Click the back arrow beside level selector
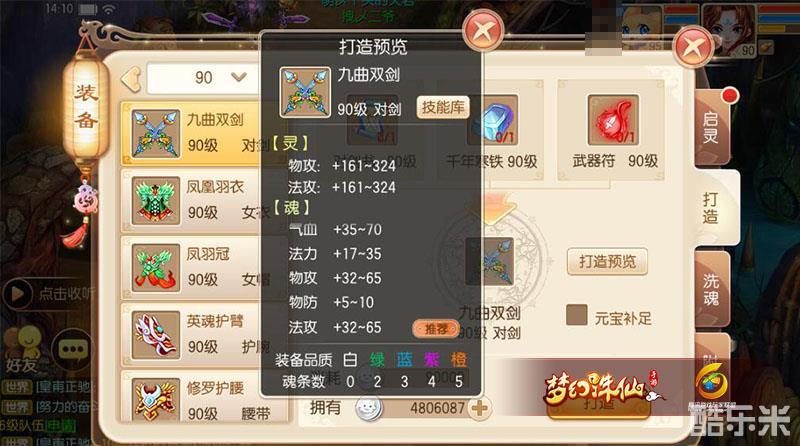Screen dimensions: 800x446 (x=131, y=79)
